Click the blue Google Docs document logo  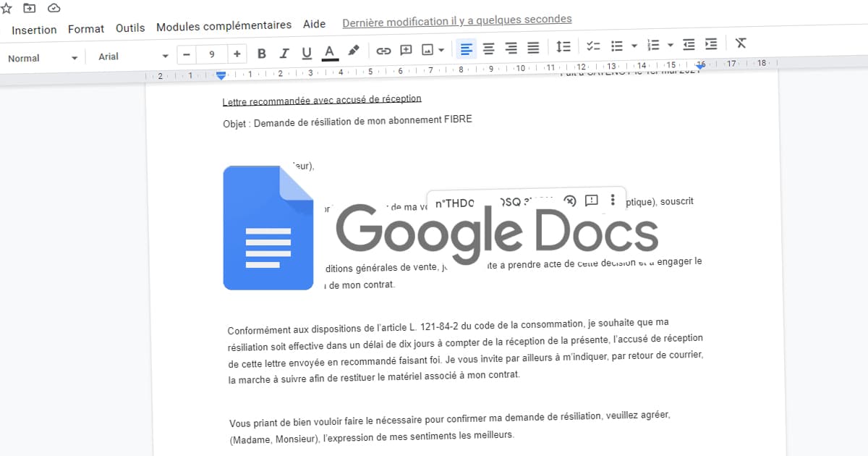(268, 228)
